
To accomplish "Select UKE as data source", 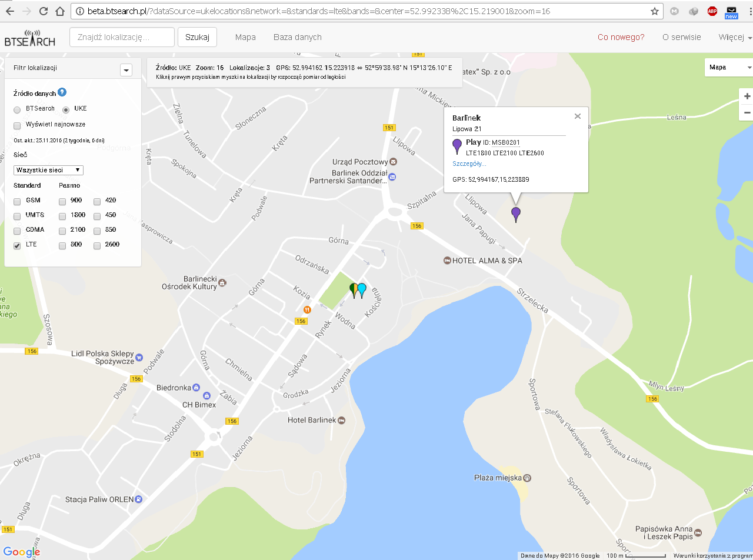I will click(66, 109).
